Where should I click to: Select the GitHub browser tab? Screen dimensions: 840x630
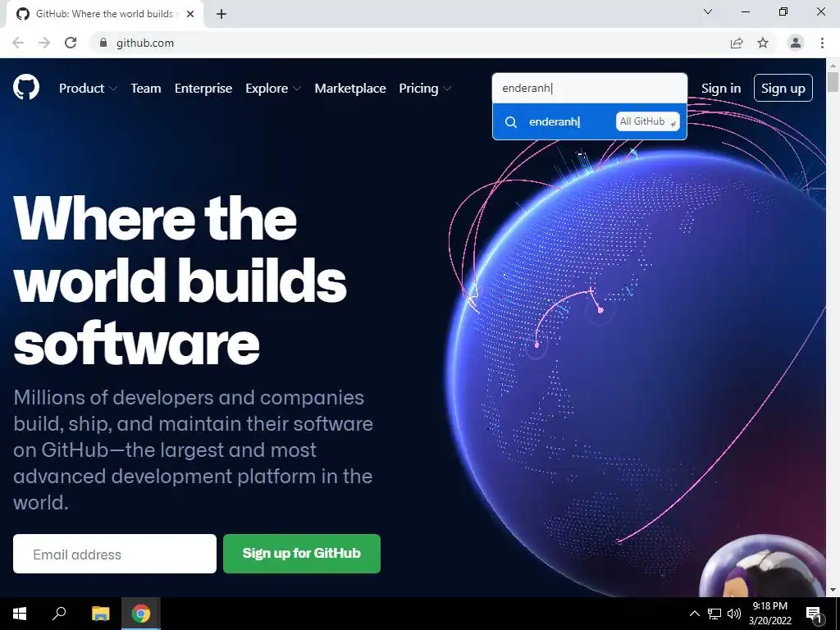105,14
